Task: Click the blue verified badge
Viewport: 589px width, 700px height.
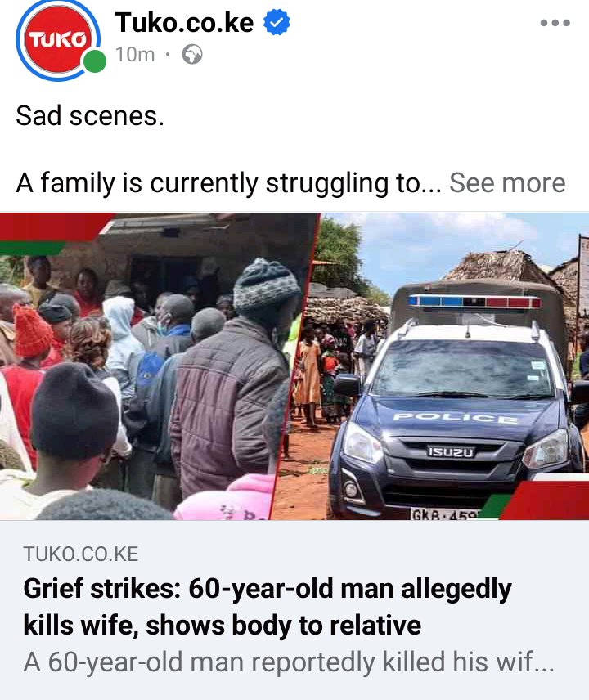Action: pyautogui.click(x=277, y=22)
